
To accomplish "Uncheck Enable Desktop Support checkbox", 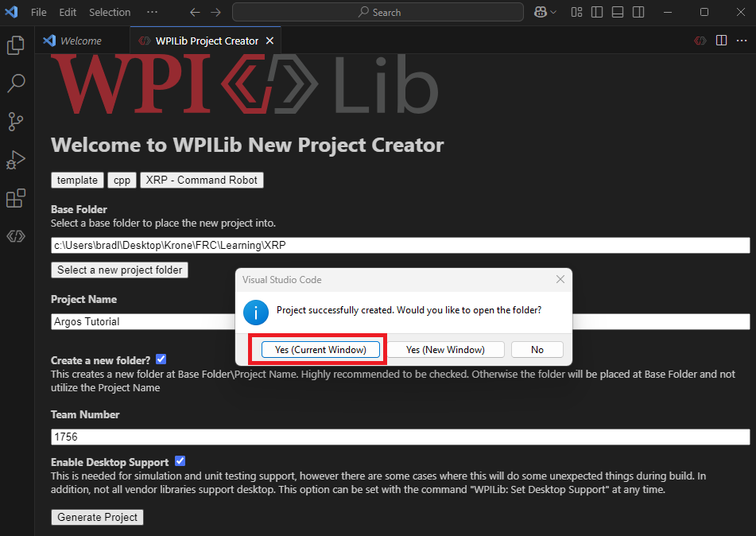I will point(180,461).
